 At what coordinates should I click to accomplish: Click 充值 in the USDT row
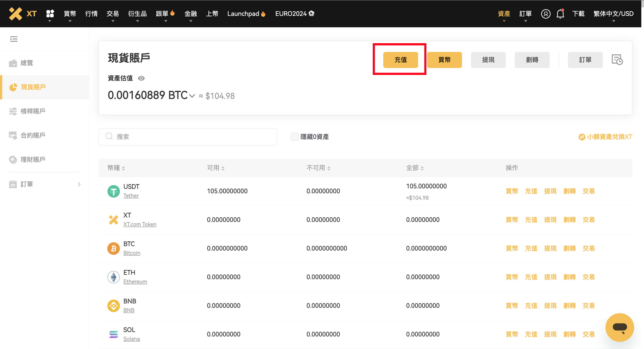point(531,191)
